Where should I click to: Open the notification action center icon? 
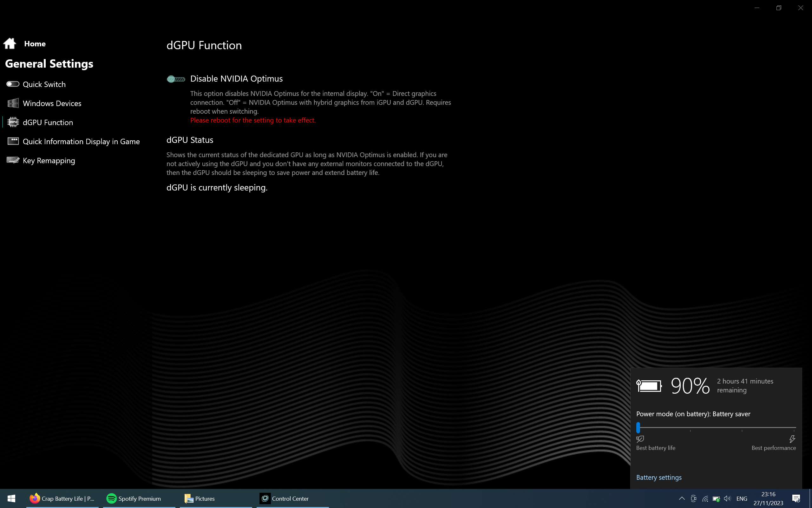point(796,498)
